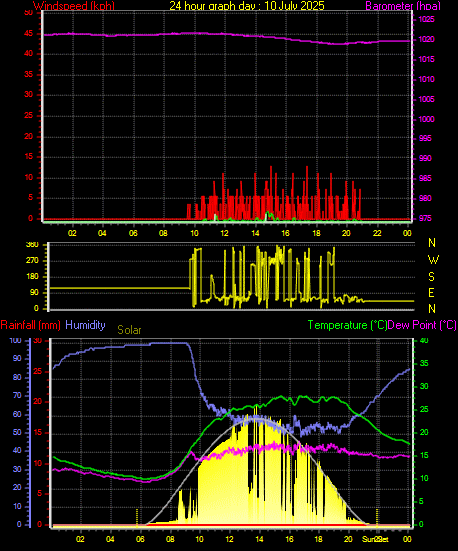Image resolution: width=458 pixels, height=551 pixels.
Task: Select the 'Humidity' legend label
Action: click(x=85, y=325)
